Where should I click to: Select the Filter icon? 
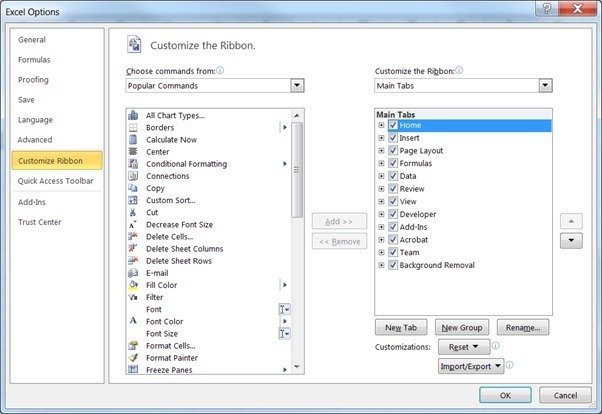(133, 297)
